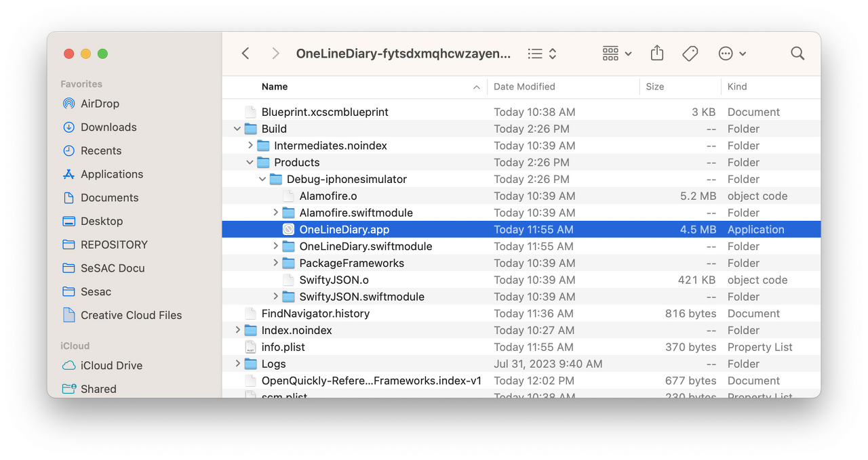Select Index.noindex row
Screen dimensions: 868x460
(x=521, y=330)
